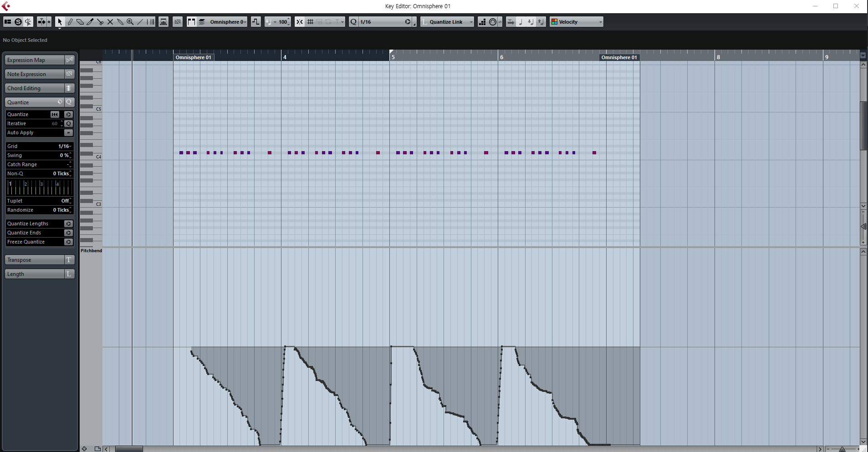Open the Quantize Link length dropdown
The height and width of the screenshot is (452, 868).
(x=448, y=22)
